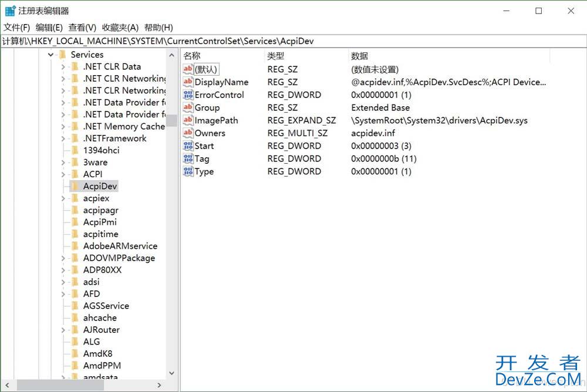Click the Services folder icon
Viewport: 587px width, 392px height.
pos(63,55)
